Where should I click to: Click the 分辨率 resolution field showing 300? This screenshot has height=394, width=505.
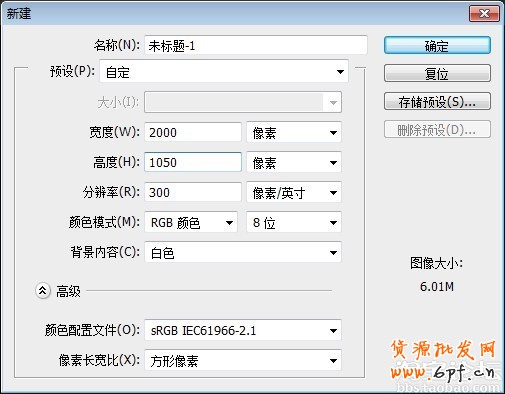click(193, 192)
